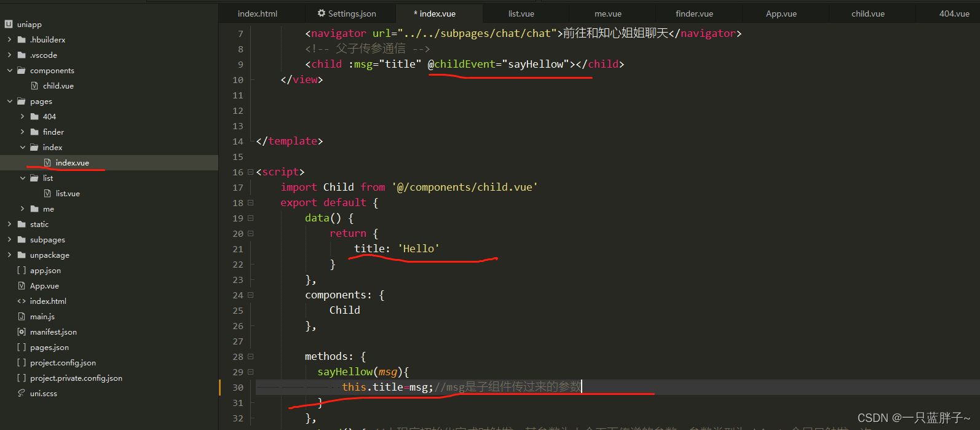Fold the data() block at line 19
This screenshot has height=430, width=980.
250,218
